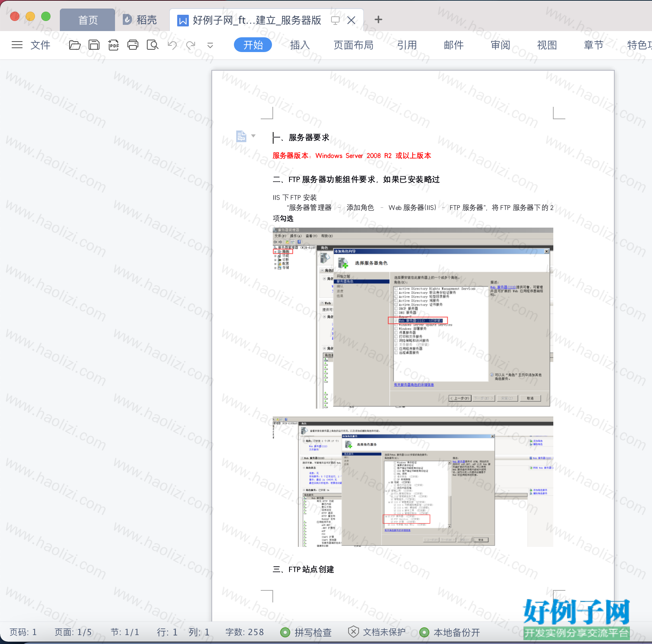The width and height of the screenshot is (652, 644).
Task: Open the 文件 menu
Action: click(40, 45)
